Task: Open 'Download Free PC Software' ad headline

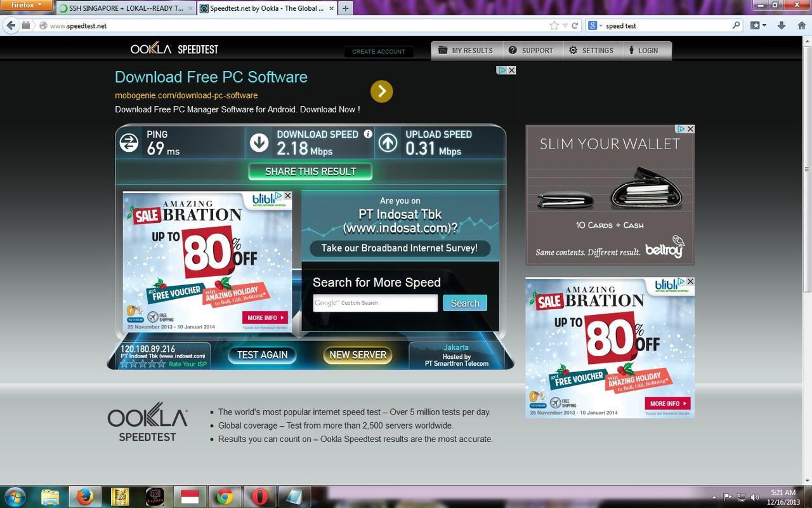Action: click(x=211, y=77)
